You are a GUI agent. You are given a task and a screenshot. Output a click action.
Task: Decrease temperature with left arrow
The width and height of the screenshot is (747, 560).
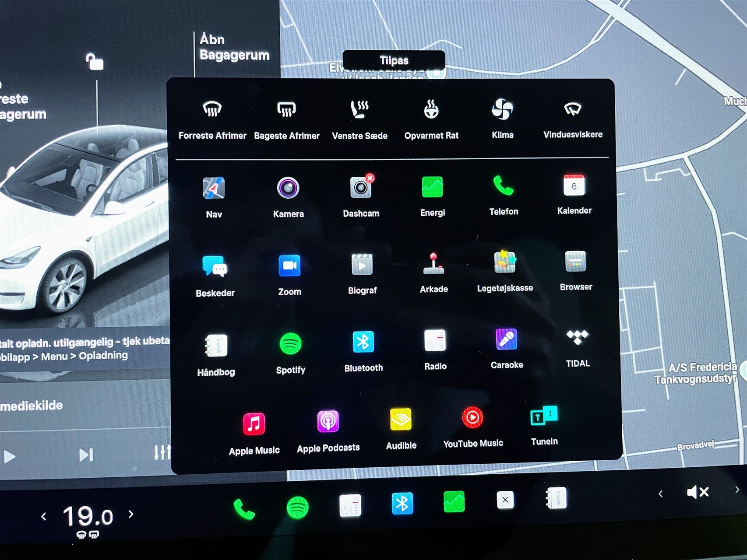pos(43,517)
